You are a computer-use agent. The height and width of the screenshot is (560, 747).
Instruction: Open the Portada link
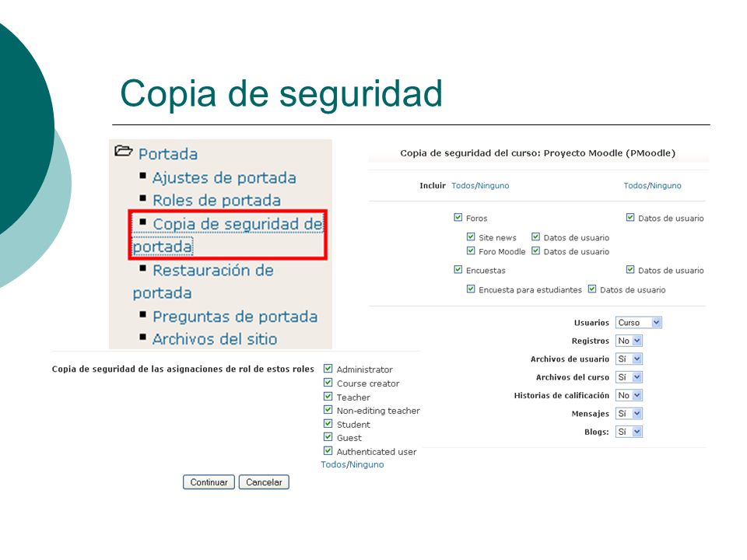coord(168,154)
